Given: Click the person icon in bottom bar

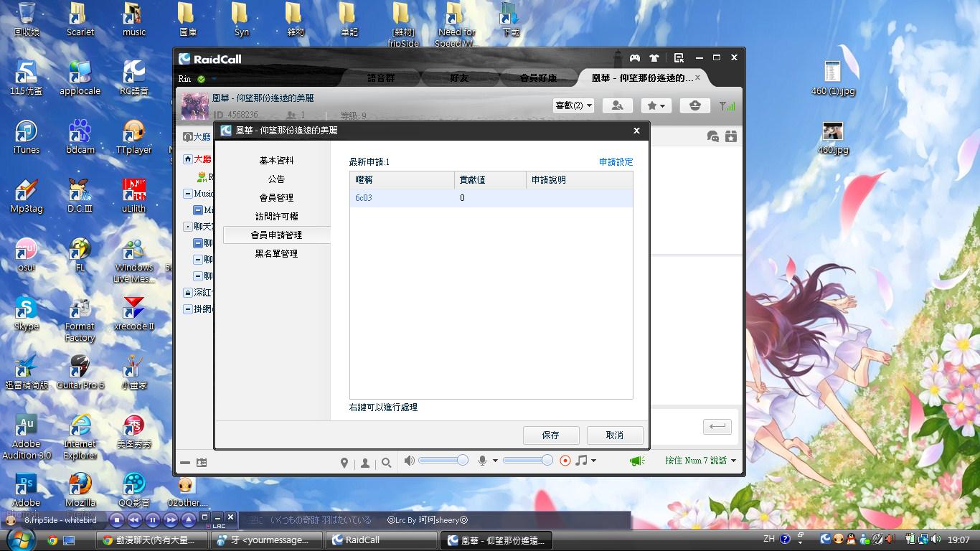Looking at the screenshot, I should point(365,463).
